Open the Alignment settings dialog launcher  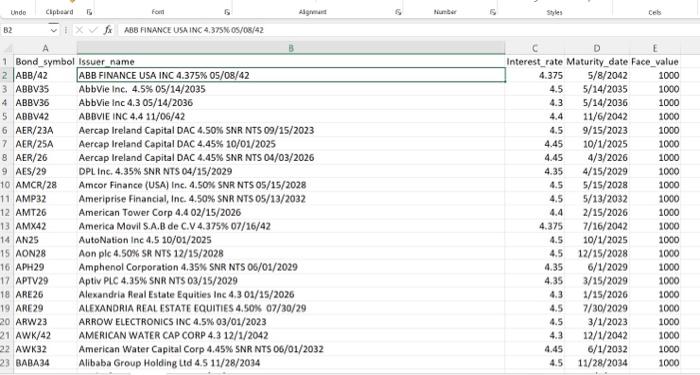[x=398, y=12]
